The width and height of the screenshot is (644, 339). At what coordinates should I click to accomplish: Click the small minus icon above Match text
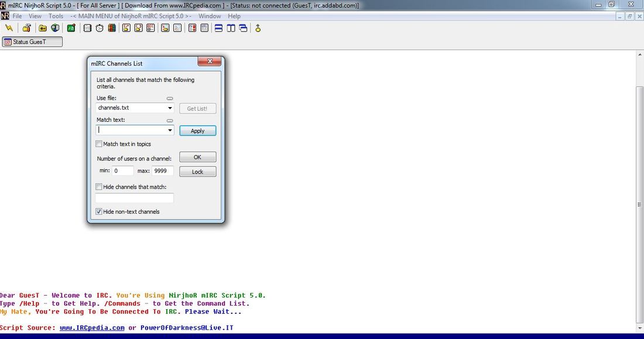170,121
